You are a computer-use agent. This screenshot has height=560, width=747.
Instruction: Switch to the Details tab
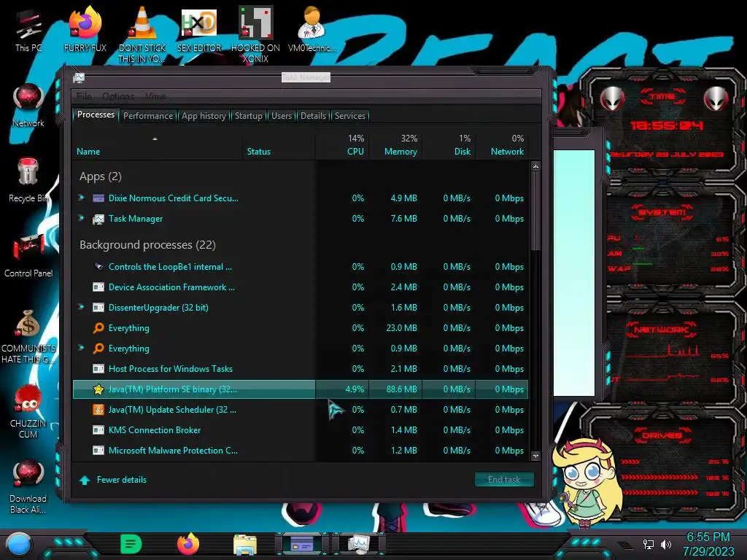(x=313, y=116)
